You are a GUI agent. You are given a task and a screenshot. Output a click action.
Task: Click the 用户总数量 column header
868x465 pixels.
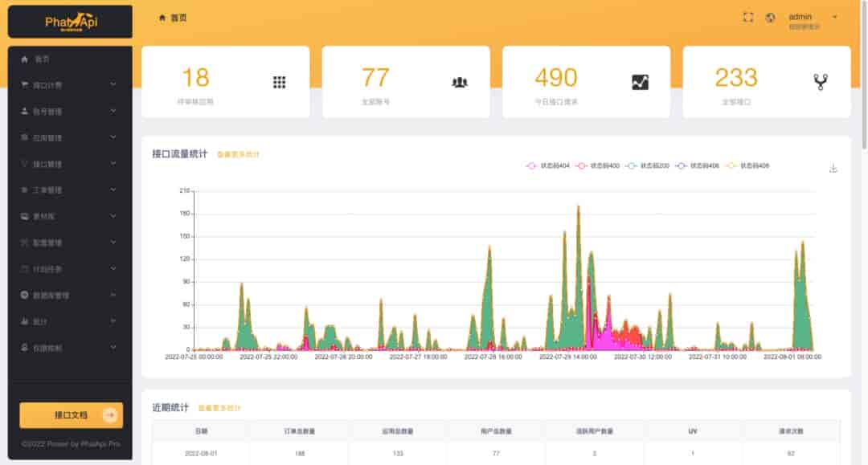click(x=496, y=430)
